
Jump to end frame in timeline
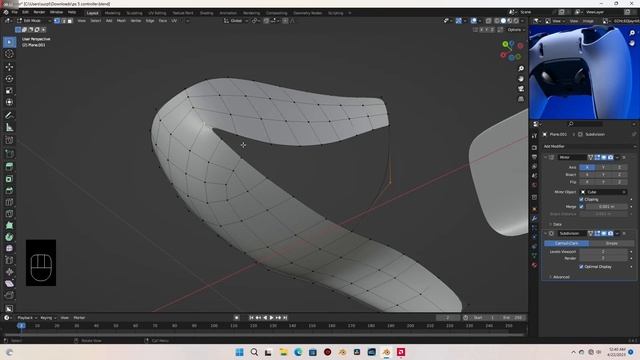point(285,318)
